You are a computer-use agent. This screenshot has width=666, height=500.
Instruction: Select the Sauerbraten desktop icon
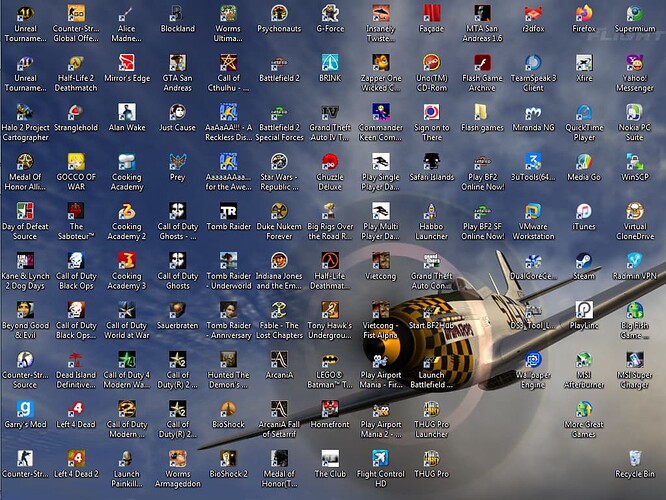178,316
